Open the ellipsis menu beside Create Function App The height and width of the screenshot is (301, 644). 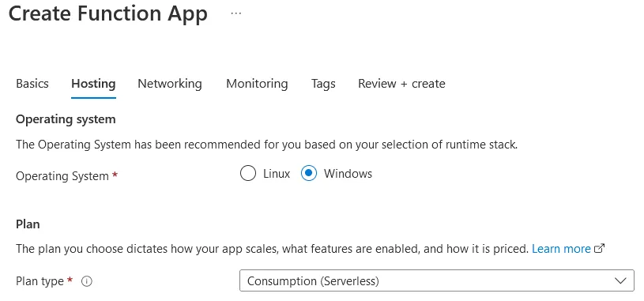point(235,13)
